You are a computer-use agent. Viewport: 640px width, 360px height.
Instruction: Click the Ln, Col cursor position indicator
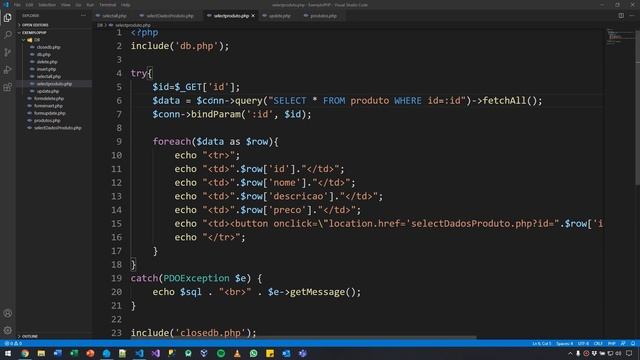point(541,344)
